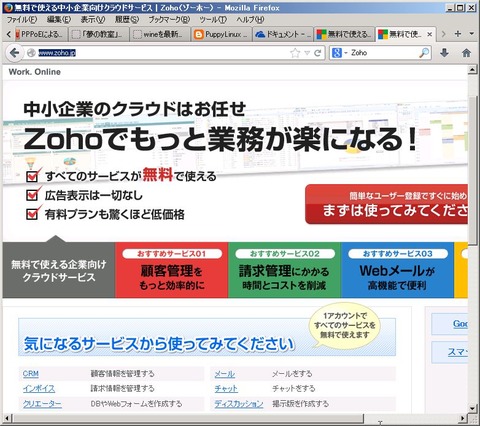Open おすすめサービス01 顧客管理 tile
Screen dimensions: 480x426
coord(172,270)
